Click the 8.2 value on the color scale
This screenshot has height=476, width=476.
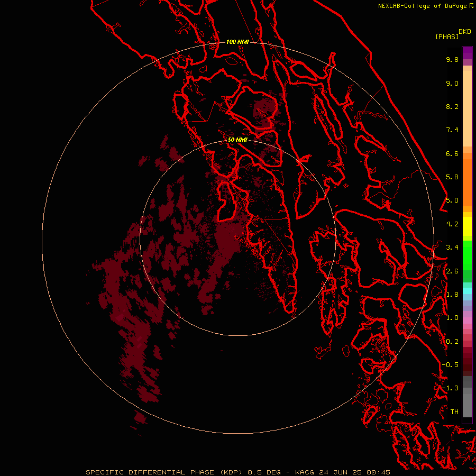pos(452,106)
